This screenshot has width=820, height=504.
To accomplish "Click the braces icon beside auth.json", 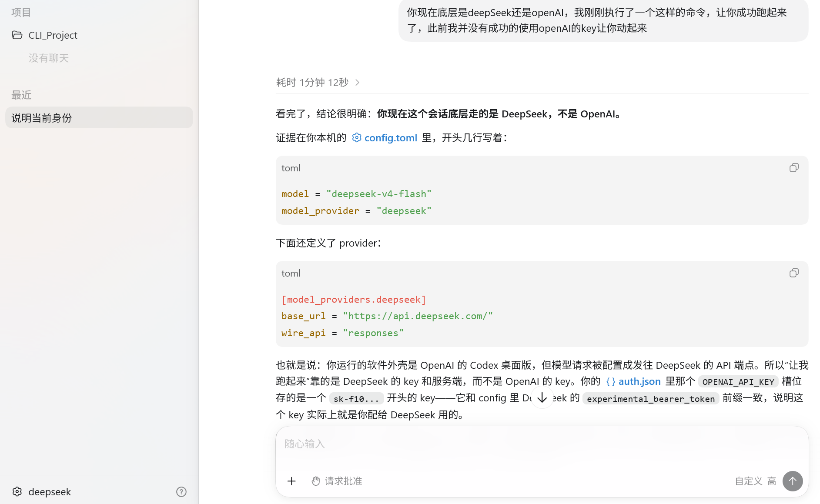I will tap(611, 381).
